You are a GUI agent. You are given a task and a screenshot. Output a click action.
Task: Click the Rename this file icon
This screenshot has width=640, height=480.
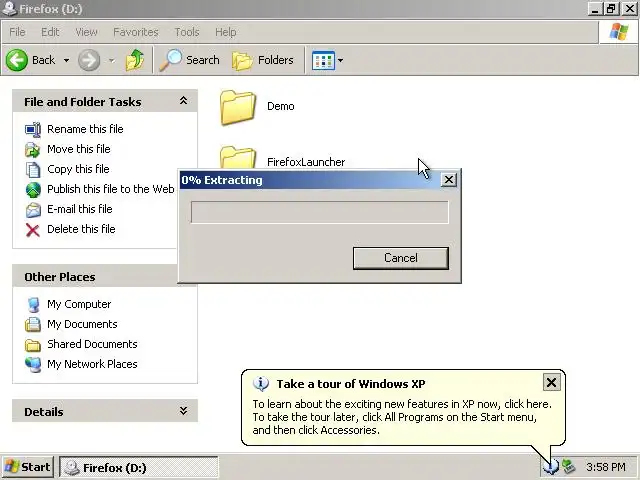click(x=33, y=129)
